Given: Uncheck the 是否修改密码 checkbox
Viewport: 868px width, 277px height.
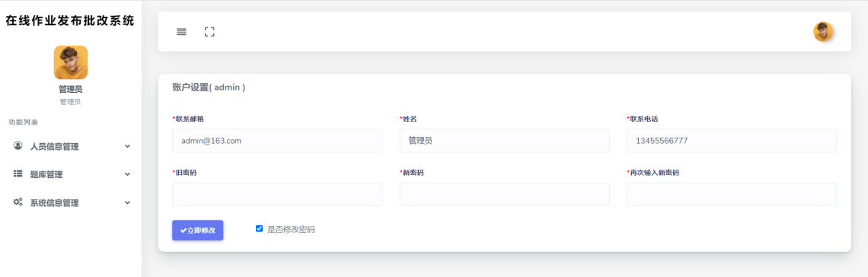Looking at the screenshot, I should (259, 228).
